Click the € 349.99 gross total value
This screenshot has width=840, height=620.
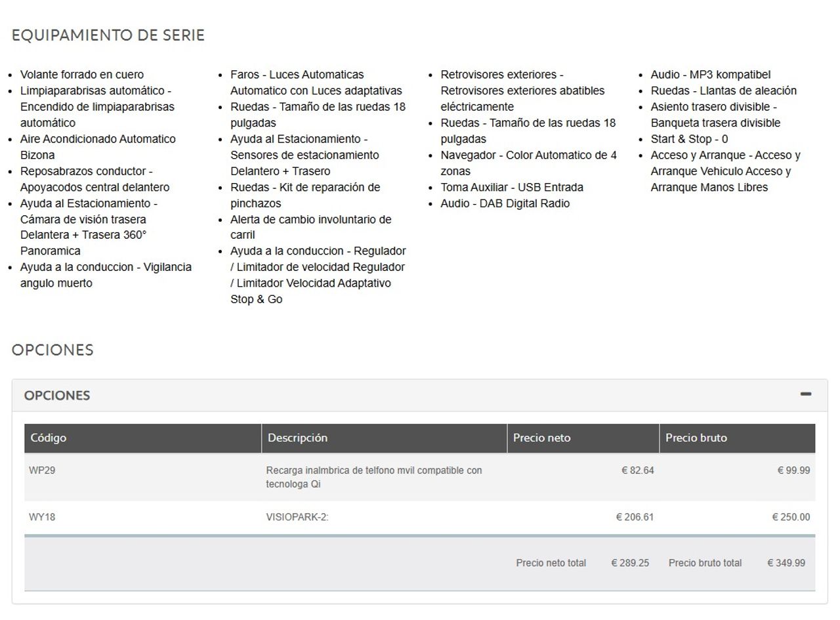(x=786, y=563)
